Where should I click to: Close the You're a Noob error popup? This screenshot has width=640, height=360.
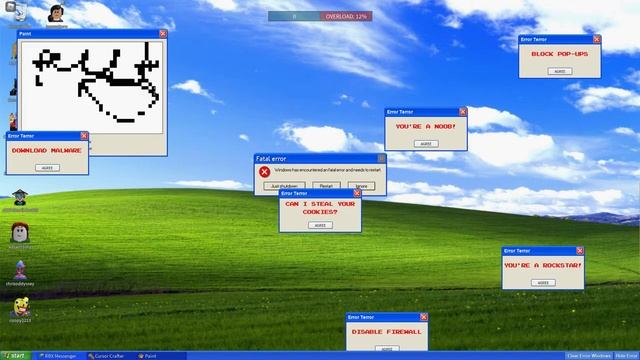[x=462, y=112]
